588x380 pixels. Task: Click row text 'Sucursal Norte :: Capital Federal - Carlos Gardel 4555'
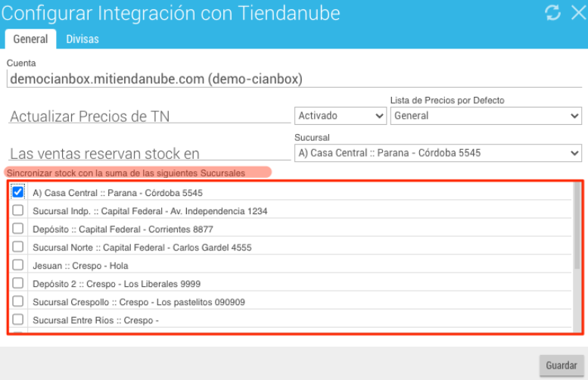[142, 248]
